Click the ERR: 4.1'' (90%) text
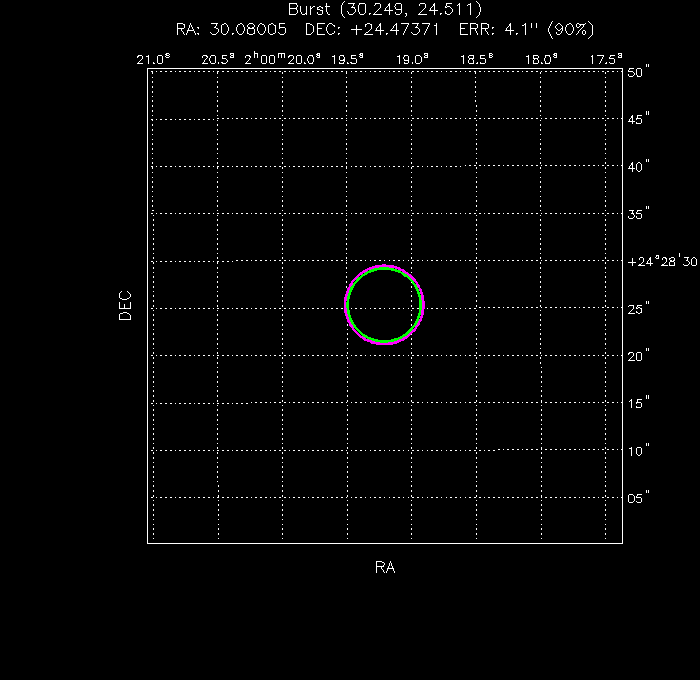This screenshot has width=700, height=680. [527, 30]
